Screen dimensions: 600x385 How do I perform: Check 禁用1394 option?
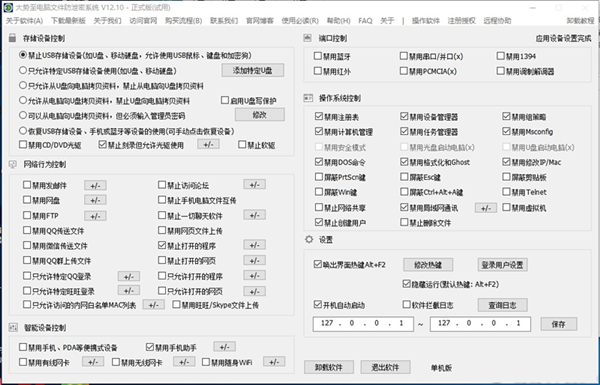point(501,56)
